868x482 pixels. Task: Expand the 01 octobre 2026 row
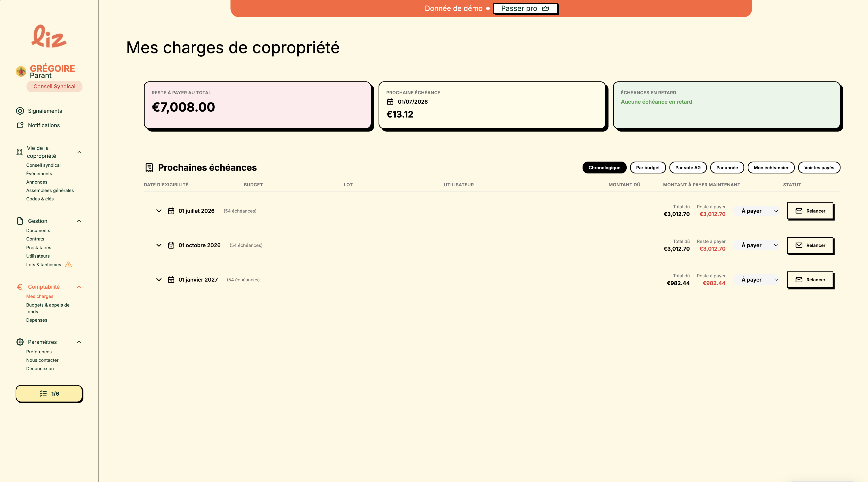[x=159, y=245]
